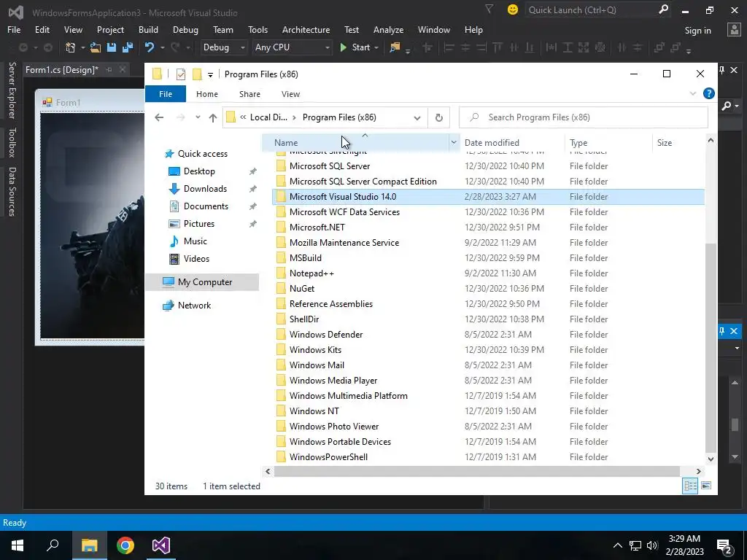Screen dimensions: 747x560
Task: Open the Architecture menu
Action: click(x=306, y=29)
